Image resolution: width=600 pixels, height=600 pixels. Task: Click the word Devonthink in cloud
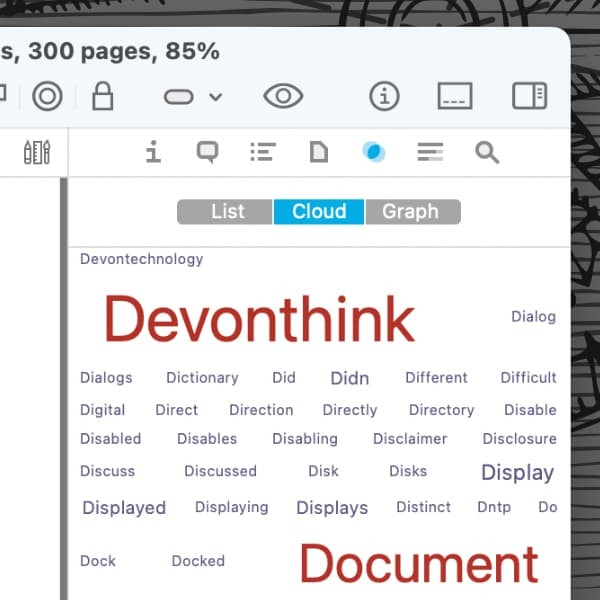pos(259,320)
